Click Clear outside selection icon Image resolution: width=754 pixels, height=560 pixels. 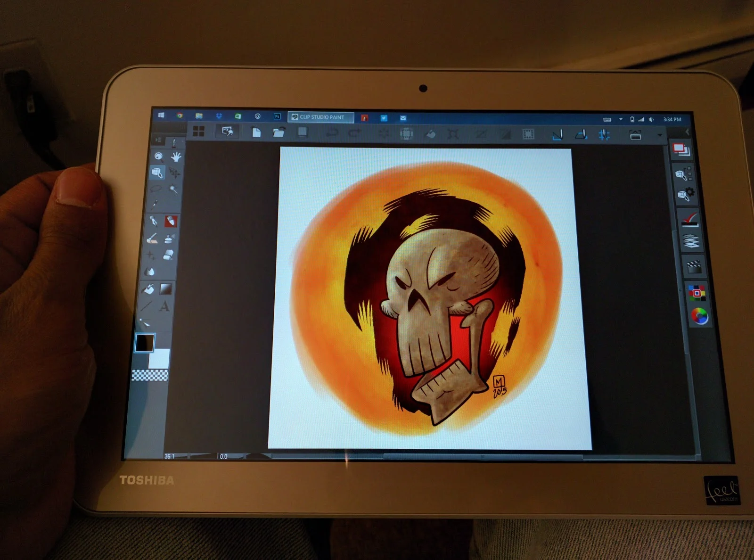(406, 134)
